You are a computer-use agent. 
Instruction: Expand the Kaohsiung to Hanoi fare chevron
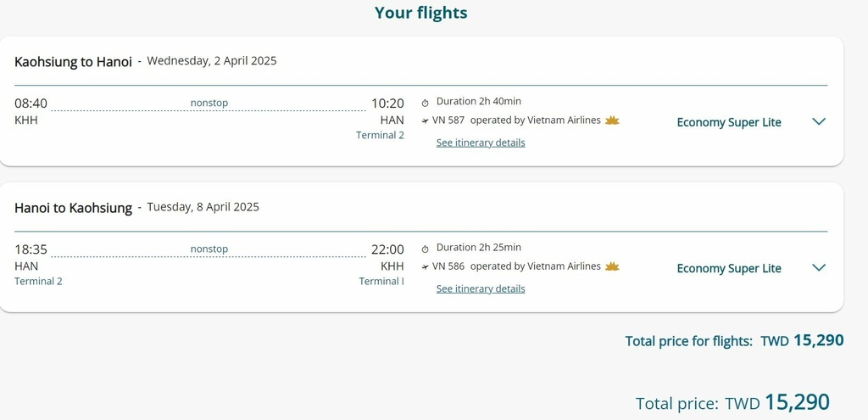pyautogui.click(x=819, y=122)
